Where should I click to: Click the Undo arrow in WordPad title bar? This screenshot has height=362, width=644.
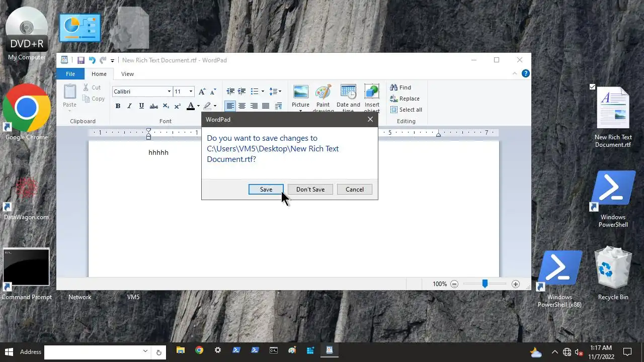[x=92, y=60]
